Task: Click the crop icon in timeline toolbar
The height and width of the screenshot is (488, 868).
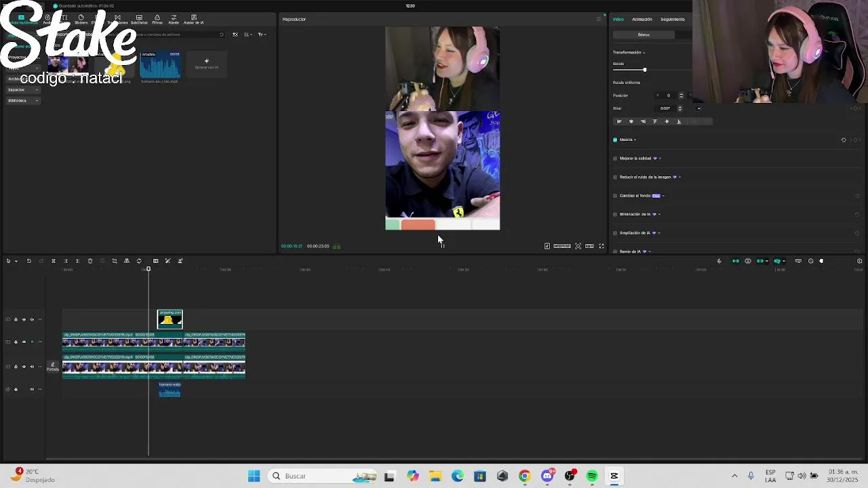Action: 114,261
